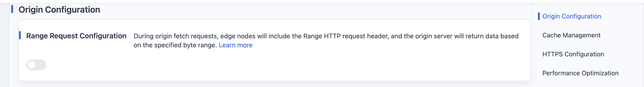Click the blue marker beside Range Request Configuration
Screen dimensions: 644x87
pyautogui.click(x=20, y=35)
